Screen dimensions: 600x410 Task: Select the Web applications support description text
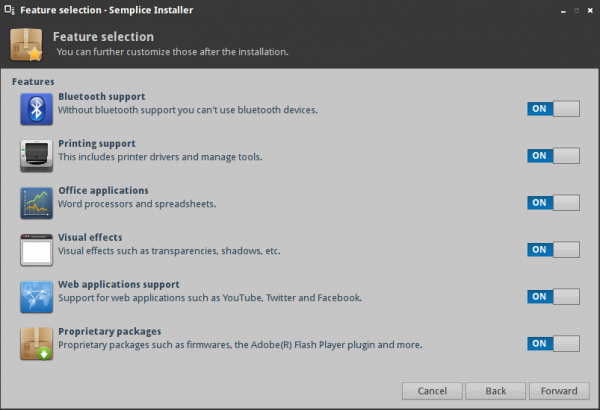click(x=209, y=298)
